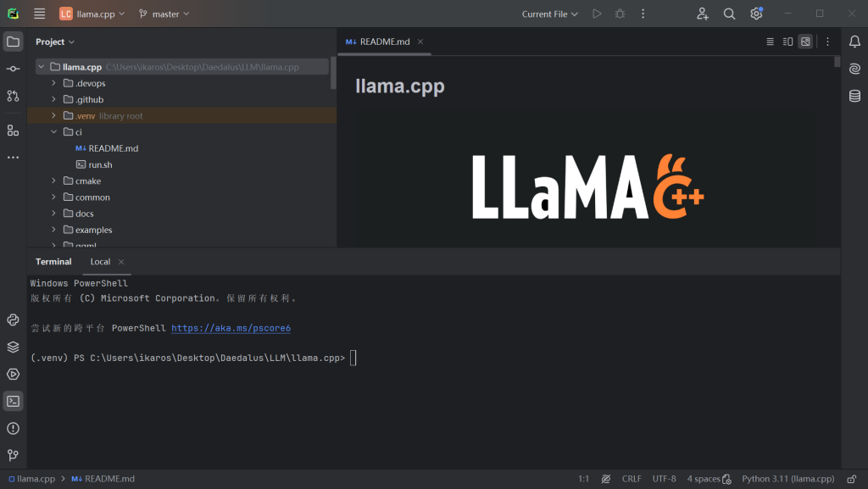Open the Current File run configuration dropdown
Image resolution: width=868 pixels, height=489 pixels.
(549, 14)
